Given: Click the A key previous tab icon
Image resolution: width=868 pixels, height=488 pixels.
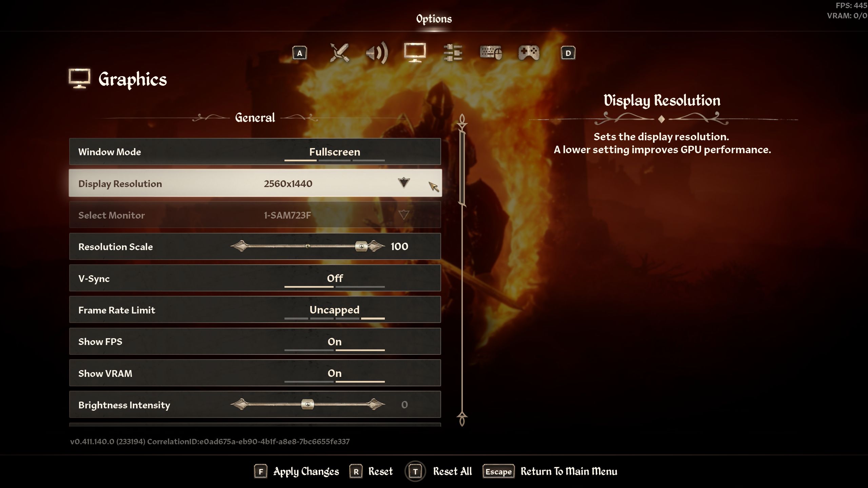Looking at the screenshot, I should point(299,53).
